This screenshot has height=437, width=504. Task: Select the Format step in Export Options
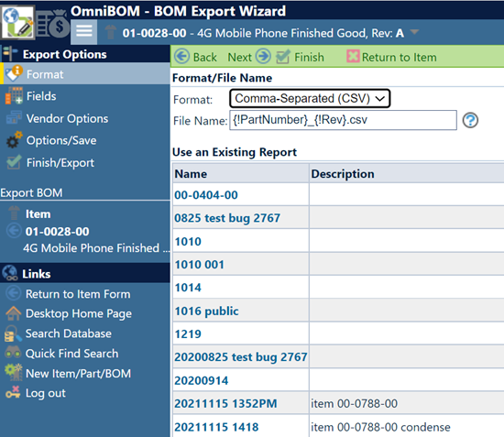tap(85, 74)
